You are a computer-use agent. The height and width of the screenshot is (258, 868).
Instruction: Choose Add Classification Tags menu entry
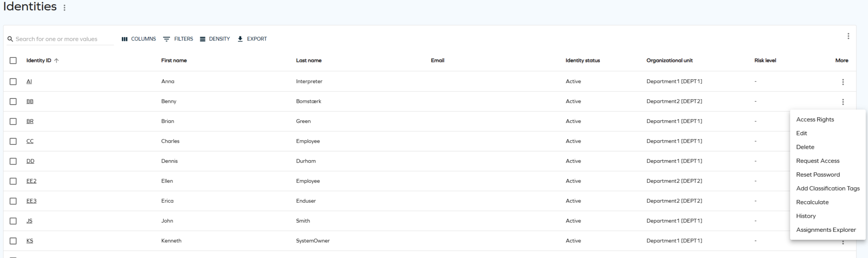coord(827,188)
